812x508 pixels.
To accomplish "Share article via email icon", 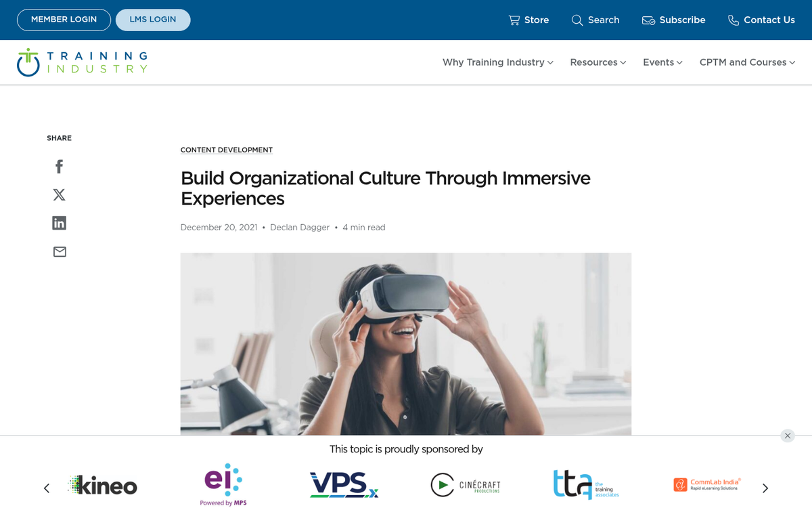I will click(x=60, y=252).
